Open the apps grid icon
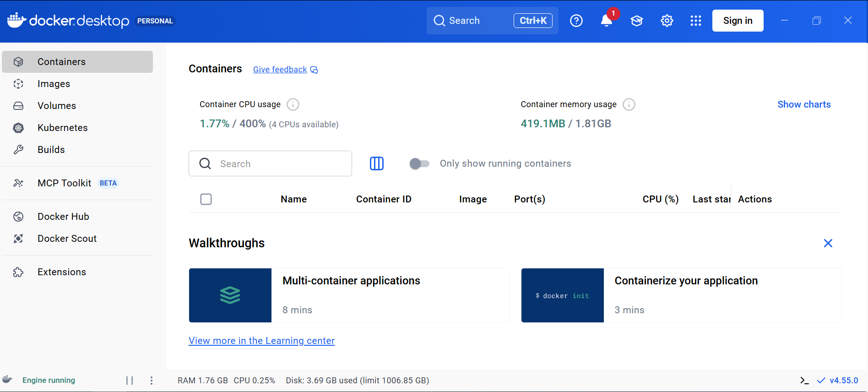This screenshot has height=392, width=868. [696, 21]
